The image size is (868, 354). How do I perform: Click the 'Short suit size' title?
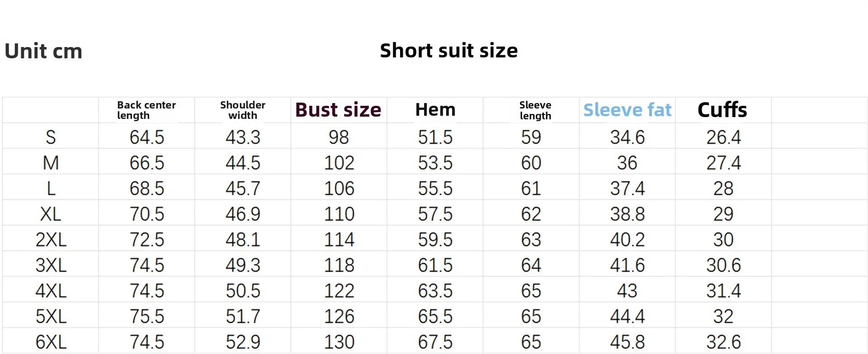(x=448, y=51)
